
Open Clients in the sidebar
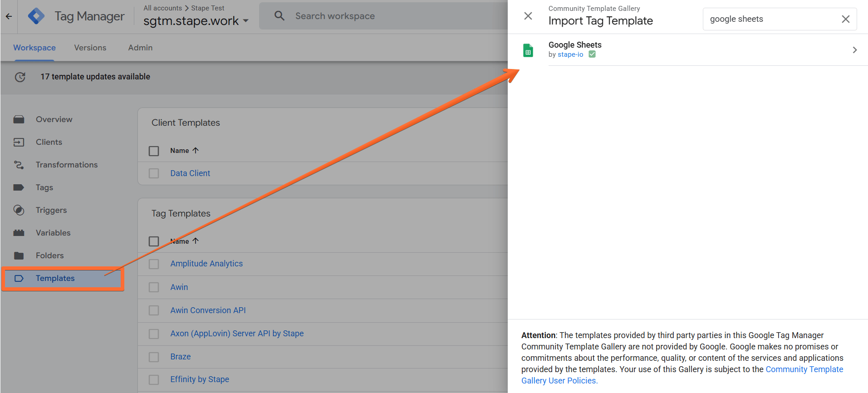click(x=49, y=142)
